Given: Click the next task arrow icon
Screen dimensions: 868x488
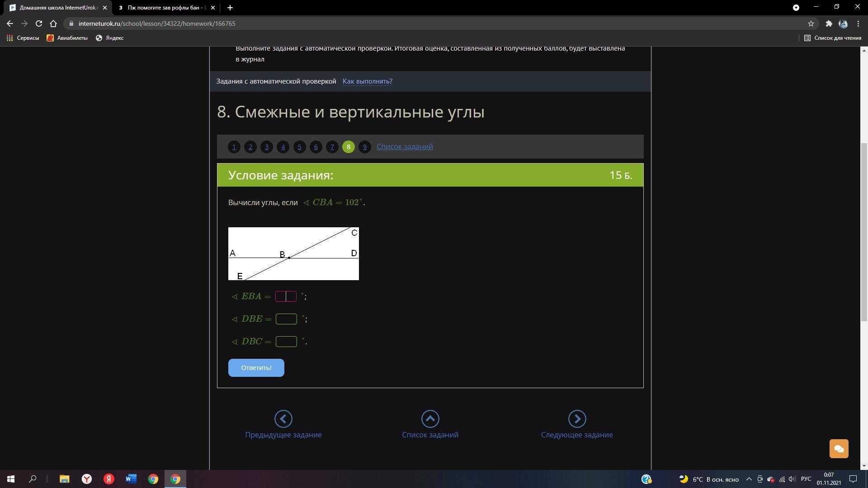Looking at the screenshot, I should [x=577, y=419].
